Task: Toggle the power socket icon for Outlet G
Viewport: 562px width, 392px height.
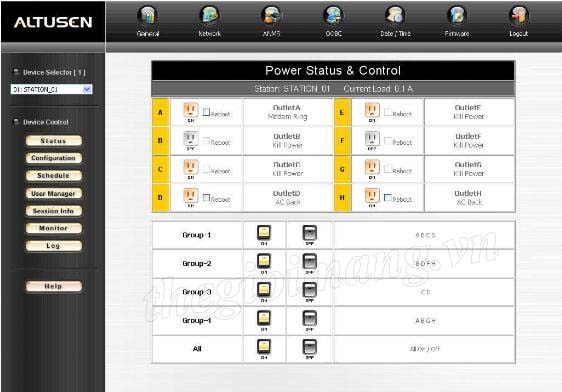Action: [372, 167]
